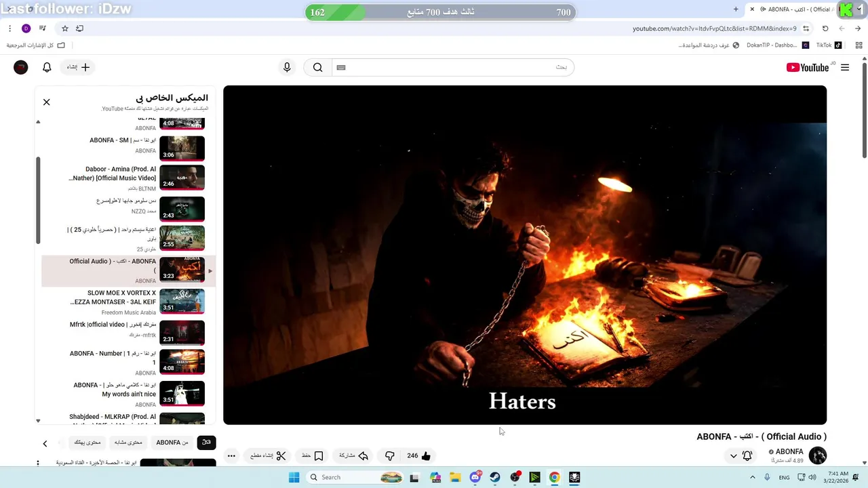Open the Windows Start menu

[294, 477]
